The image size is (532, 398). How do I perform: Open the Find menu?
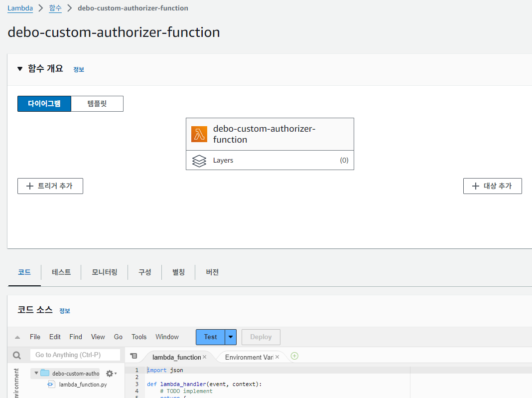pos(76,337)
